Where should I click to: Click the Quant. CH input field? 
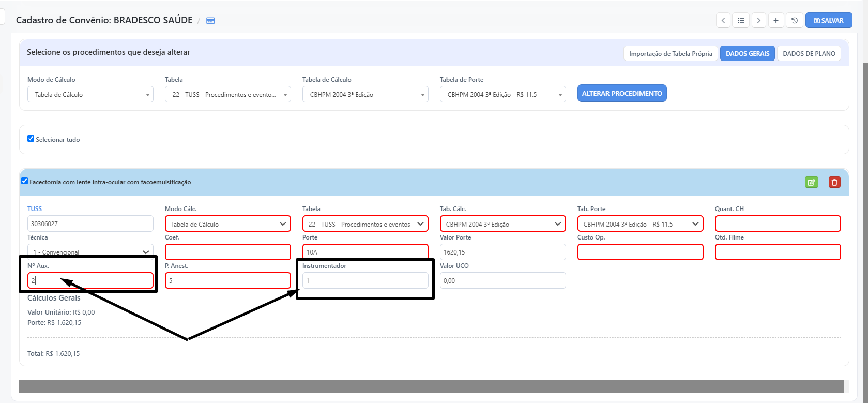coord(778,224)
